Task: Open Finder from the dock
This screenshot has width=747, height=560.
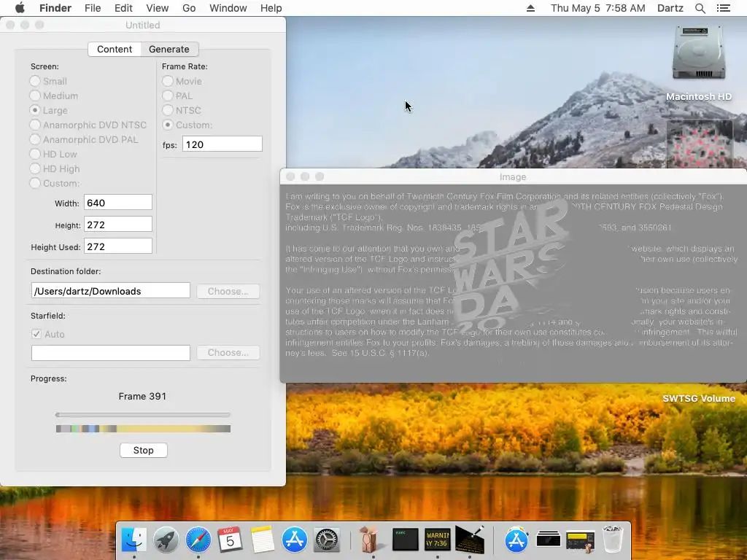Action: (134, 540)
